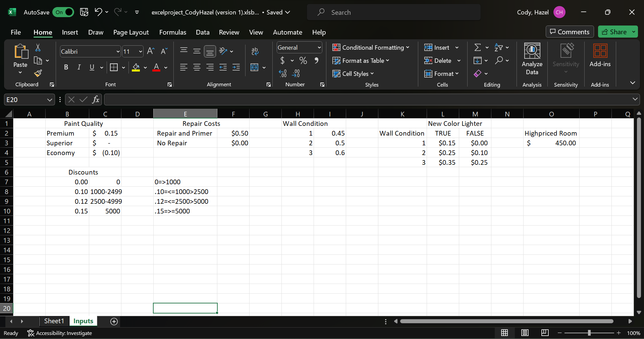Open the Formulas ribbon tab
This screenshot has width=644, height=339.
172,32
